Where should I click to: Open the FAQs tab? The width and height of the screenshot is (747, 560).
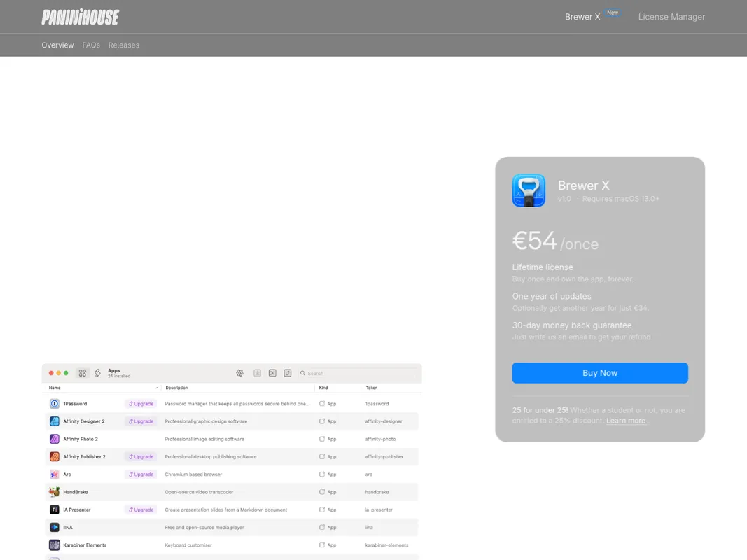91,45
